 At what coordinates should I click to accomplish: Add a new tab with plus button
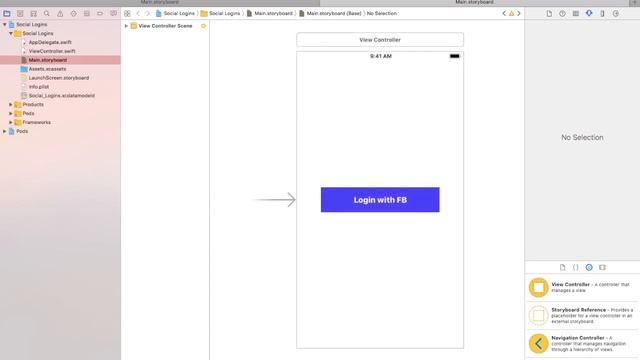pos(635,2)
